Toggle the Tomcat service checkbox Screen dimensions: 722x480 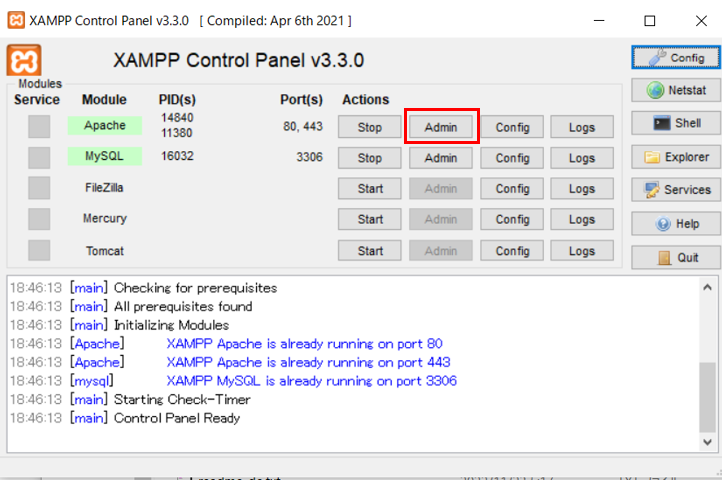coord(38,250)
